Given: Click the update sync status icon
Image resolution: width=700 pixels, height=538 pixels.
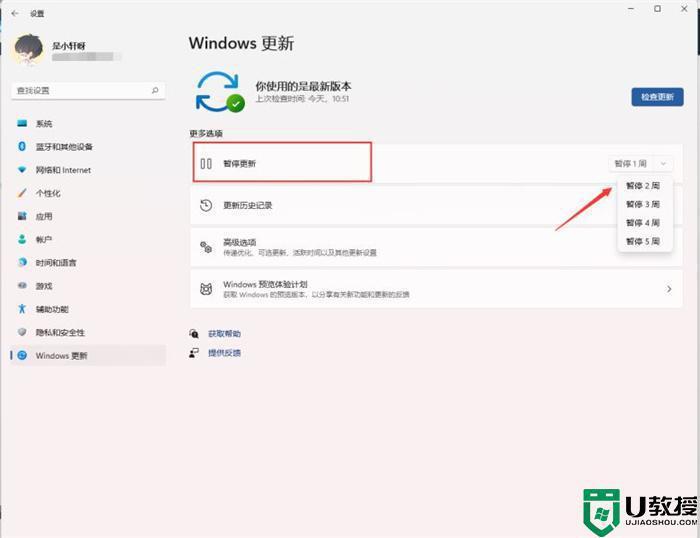Looking at the screenshot, I should coord(220,92).
